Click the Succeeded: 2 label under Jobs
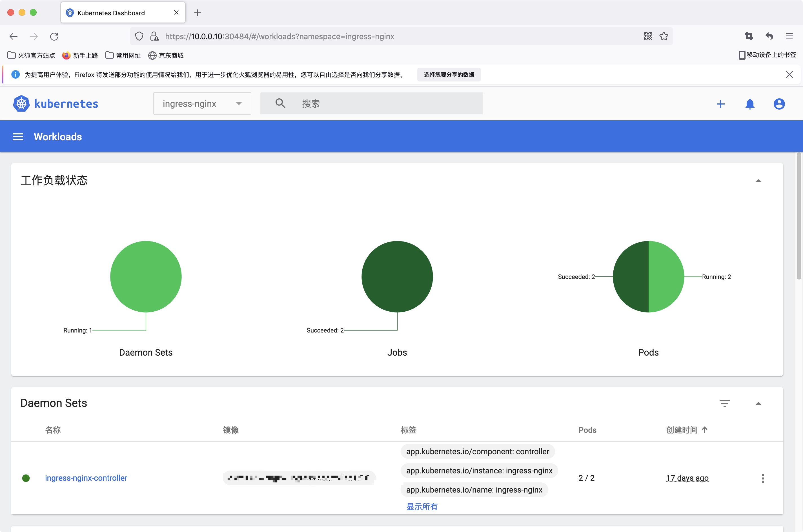This screenshot has width=803, height=532. point(325,331)
